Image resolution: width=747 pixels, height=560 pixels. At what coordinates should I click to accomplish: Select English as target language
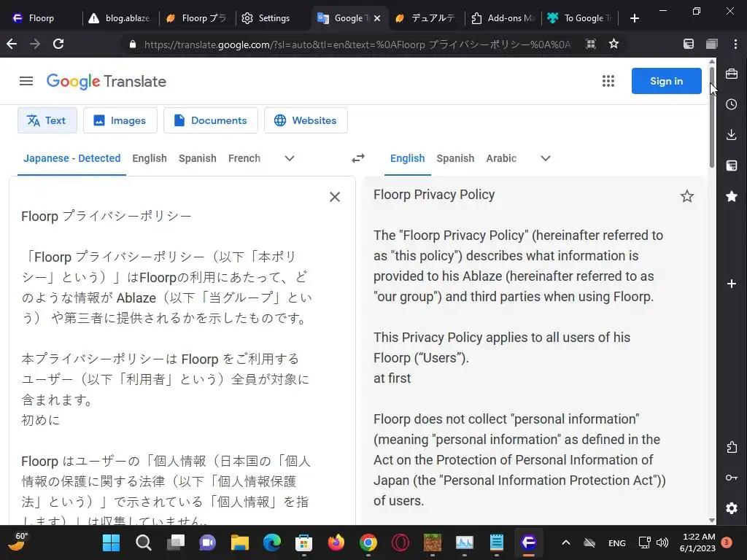407,158
